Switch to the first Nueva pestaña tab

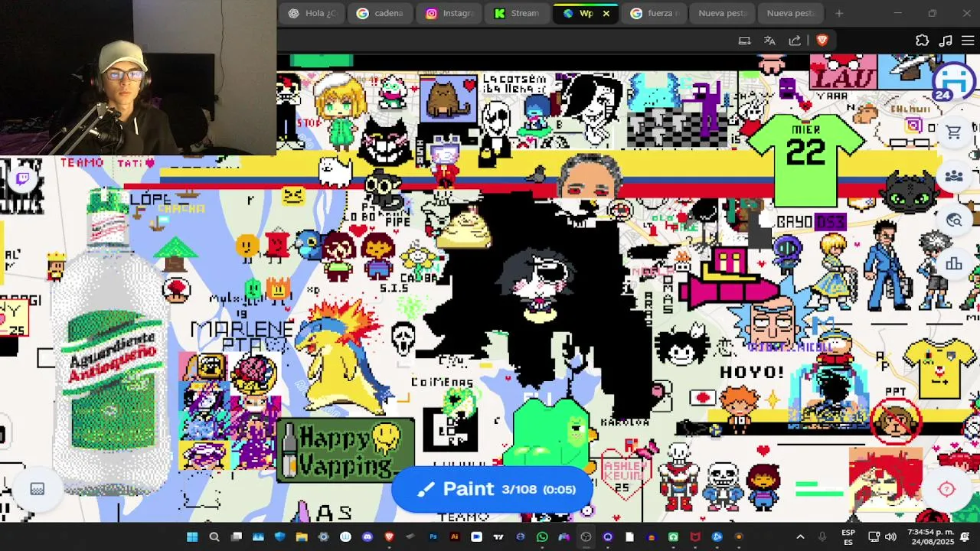(x=723, y=13)
